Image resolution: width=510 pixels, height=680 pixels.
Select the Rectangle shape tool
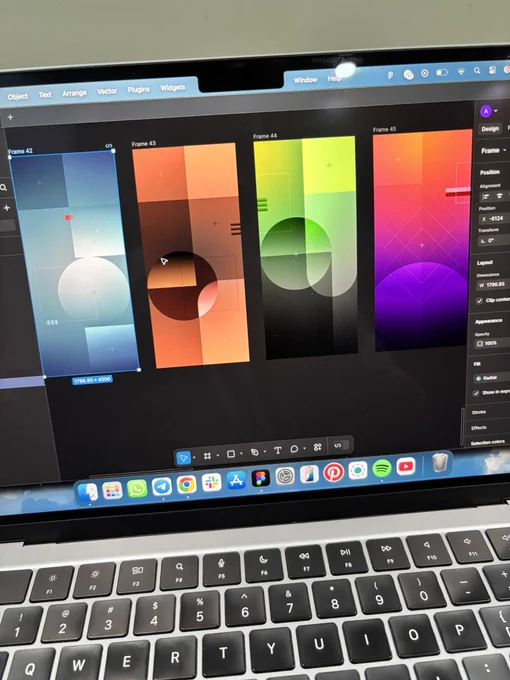coord(231,454)
